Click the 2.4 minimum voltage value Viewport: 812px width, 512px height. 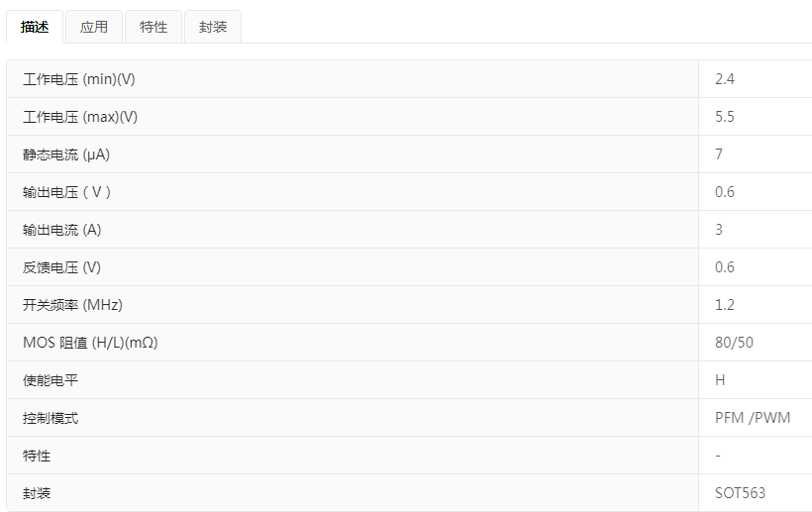click(x=725, y=79)
